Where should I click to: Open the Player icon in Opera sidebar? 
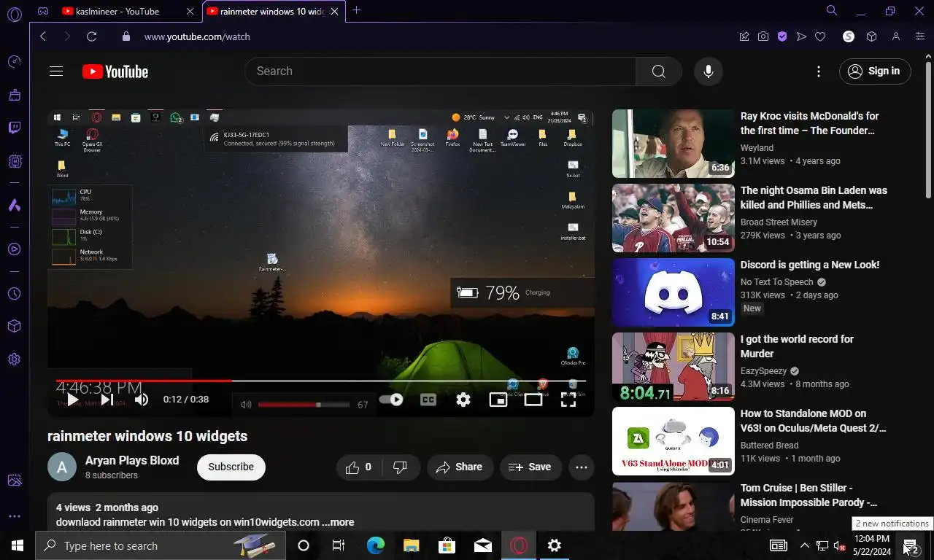click(14, 249)
